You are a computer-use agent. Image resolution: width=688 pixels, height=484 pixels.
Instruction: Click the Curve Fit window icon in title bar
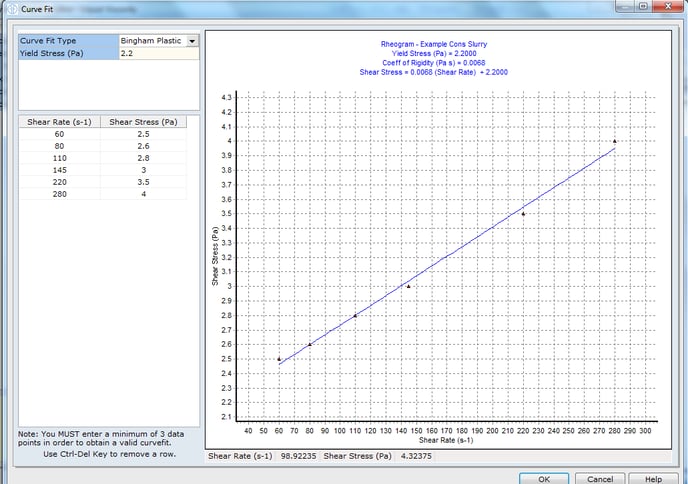click(10, 10)
